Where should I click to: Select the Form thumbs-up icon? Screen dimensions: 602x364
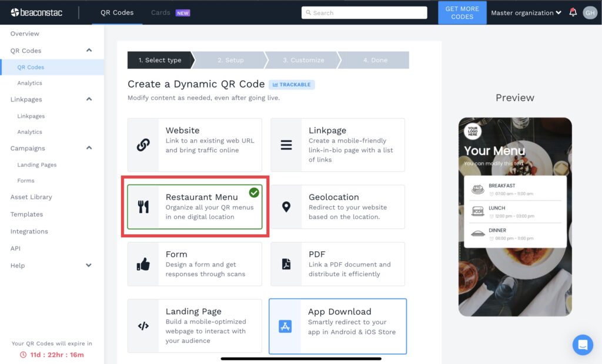pyautogui.click(x=143, y=264)
